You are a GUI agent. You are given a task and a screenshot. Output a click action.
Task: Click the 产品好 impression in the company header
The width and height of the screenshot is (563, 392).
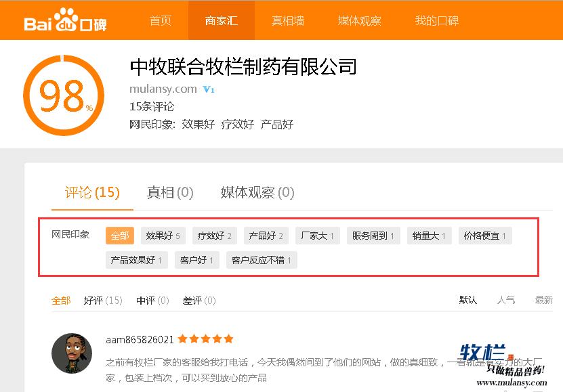277,125
